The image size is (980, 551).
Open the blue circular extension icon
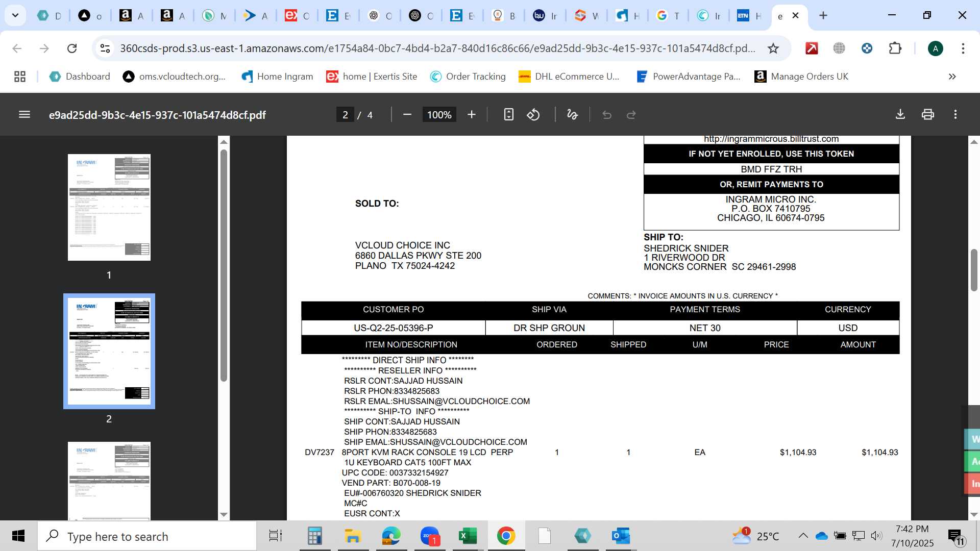pyautogui.click(x=867, y=48)
